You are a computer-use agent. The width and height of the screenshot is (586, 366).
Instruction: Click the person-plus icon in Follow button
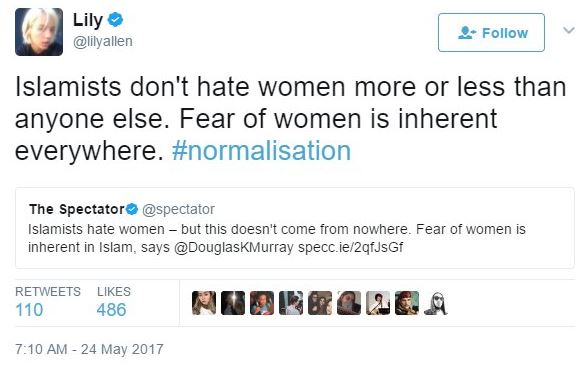467,33
